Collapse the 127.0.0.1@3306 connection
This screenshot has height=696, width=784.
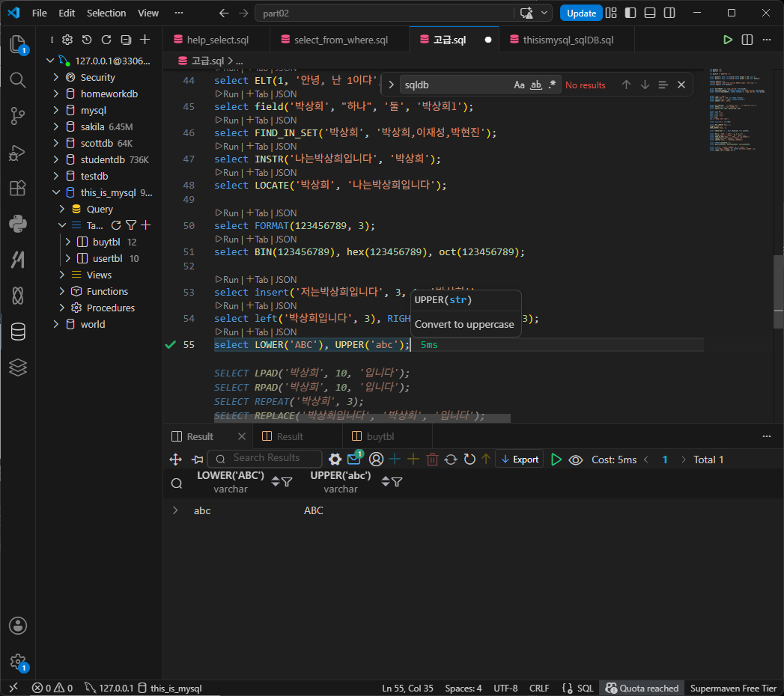[50, 61]
